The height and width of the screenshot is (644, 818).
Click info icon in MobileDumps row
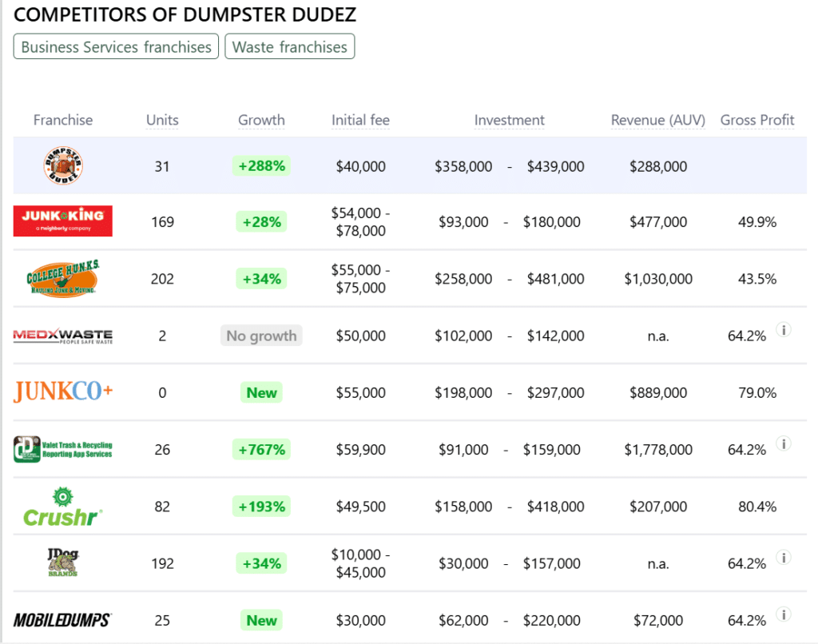[x=784, y=614]
